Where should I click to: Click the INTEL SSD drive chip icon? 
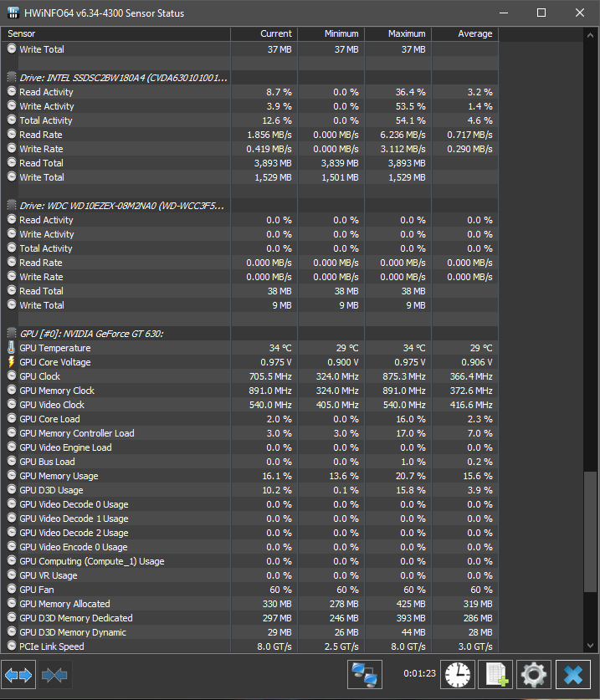pos(12,77)
